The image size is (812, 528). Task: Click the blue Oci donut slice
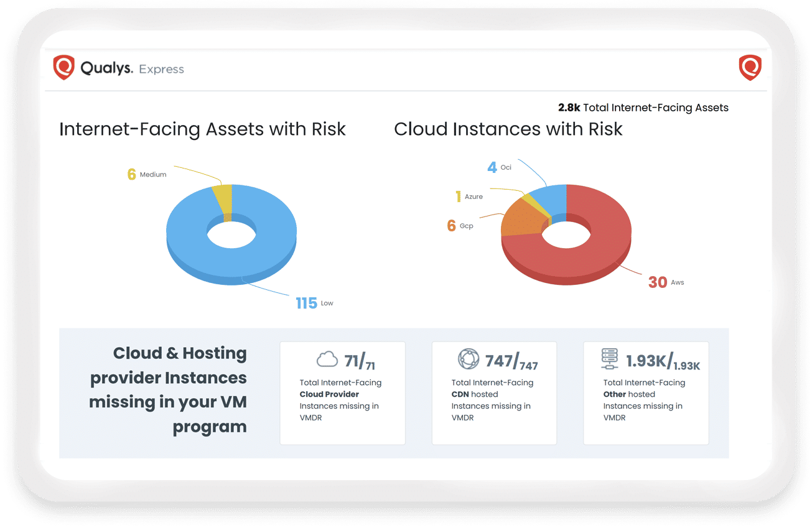click(554, 198)
